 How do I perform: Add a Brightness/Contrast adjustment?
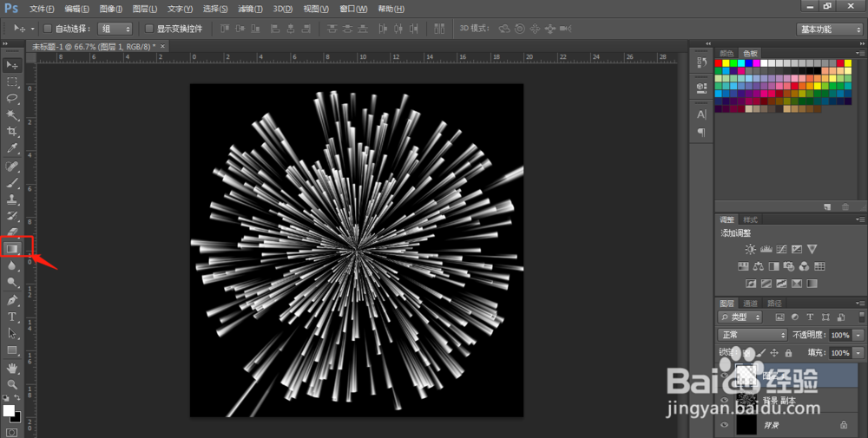tap(750, 250)
